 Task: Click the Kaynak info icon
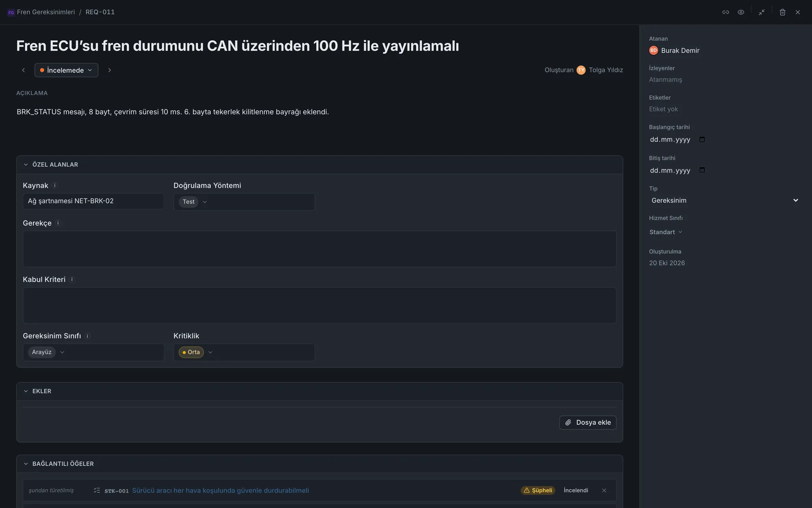point(55,185)
